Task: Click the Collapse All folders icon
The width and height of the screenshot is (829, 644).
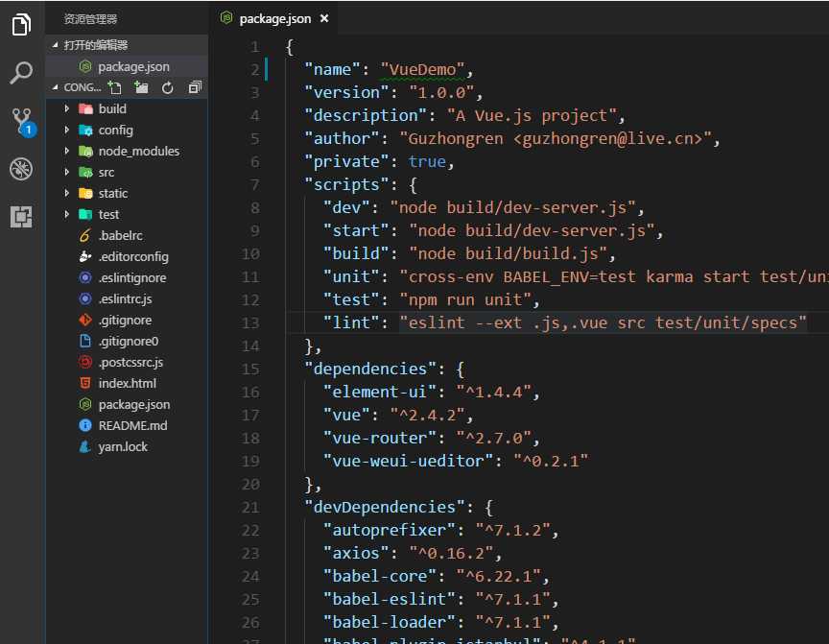Action: click(195, 87)
